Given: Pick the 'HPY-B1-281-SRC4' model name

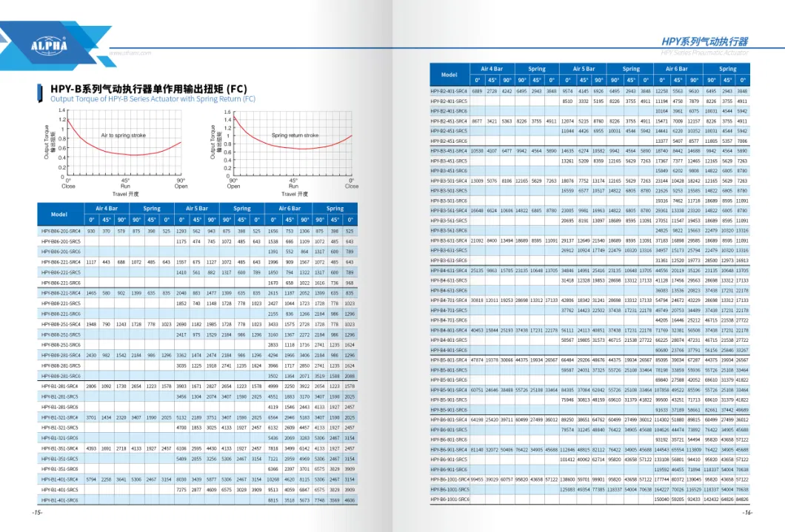Looking at the screenshot, I should tap(59, 386).
